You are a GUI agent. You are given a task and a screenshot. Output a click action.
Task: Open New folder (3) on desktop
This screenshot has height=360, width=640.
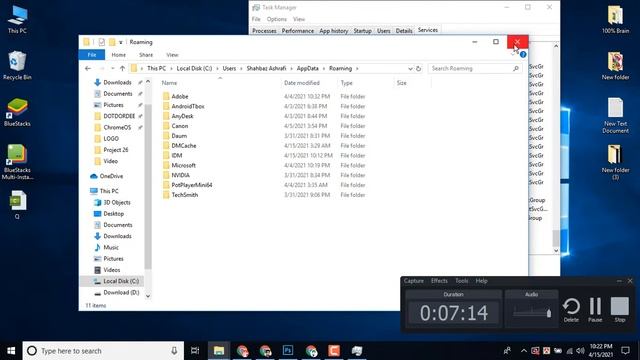615,162
